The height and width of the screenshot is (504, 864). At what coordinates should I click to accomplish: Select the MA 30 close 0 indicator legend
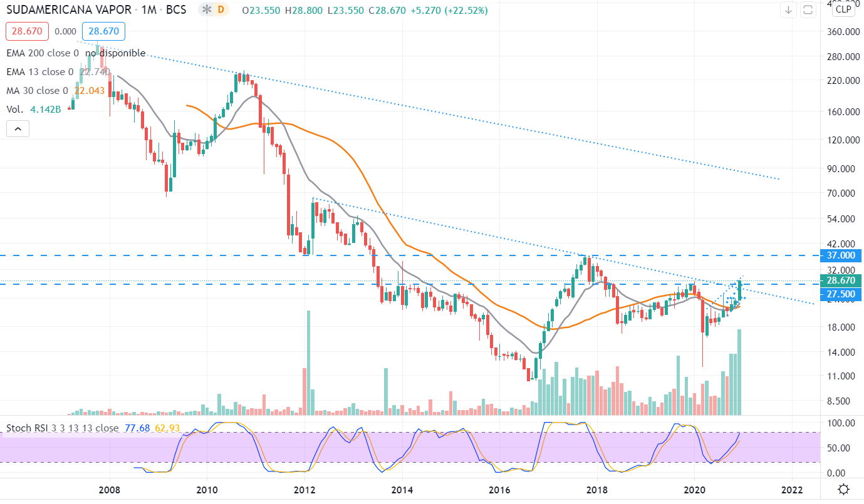pyautogui.click(x=37, y=91)
